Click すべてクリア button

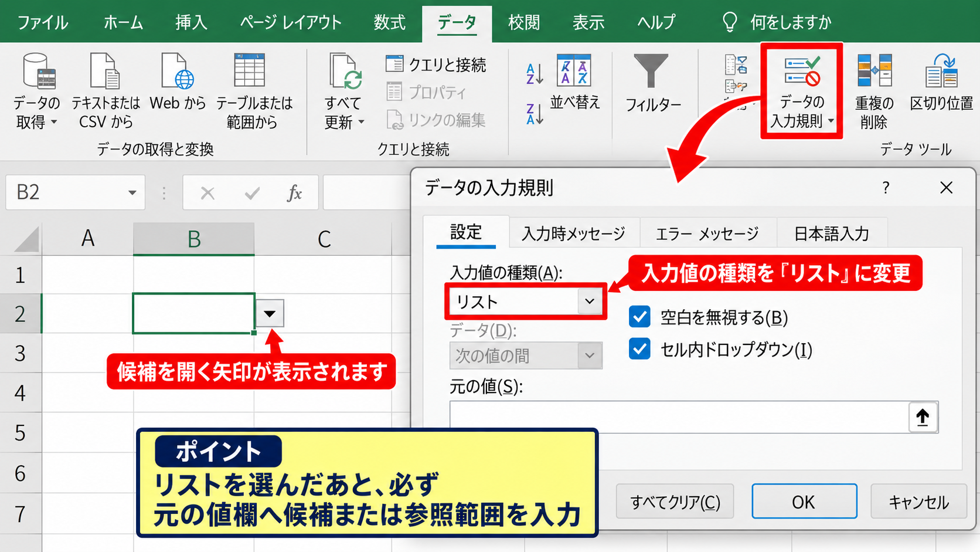(675, 502)
